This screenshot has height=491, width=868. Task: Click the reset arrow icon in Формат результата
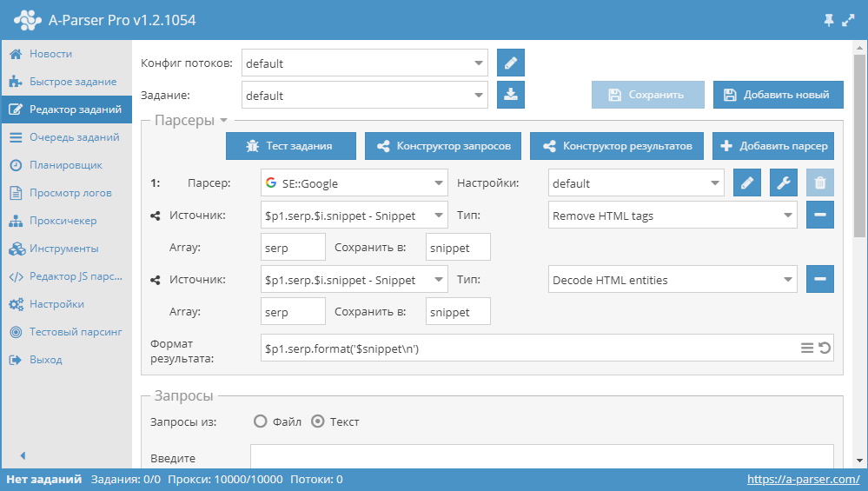[x=825, y=348]
